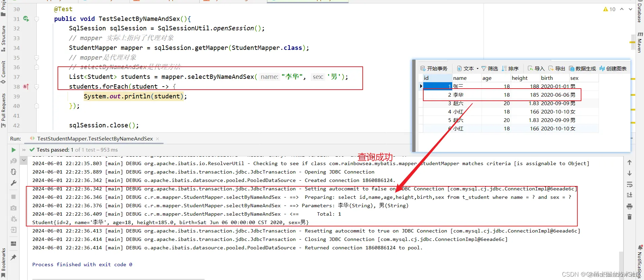
Task: Click the height value 188 cell
Action: [525, 87]
